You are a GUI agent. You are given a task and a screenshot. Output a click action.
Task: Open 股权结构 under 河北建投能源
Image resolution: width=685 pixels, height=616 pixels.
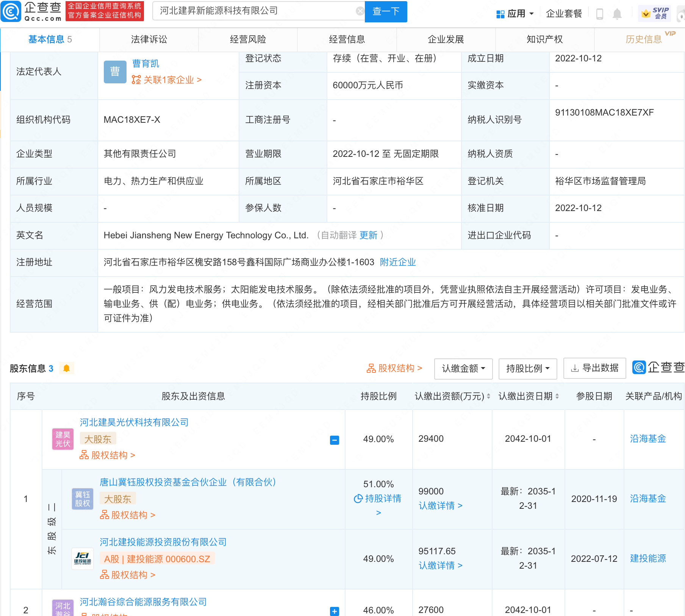(x=127, y=575)
